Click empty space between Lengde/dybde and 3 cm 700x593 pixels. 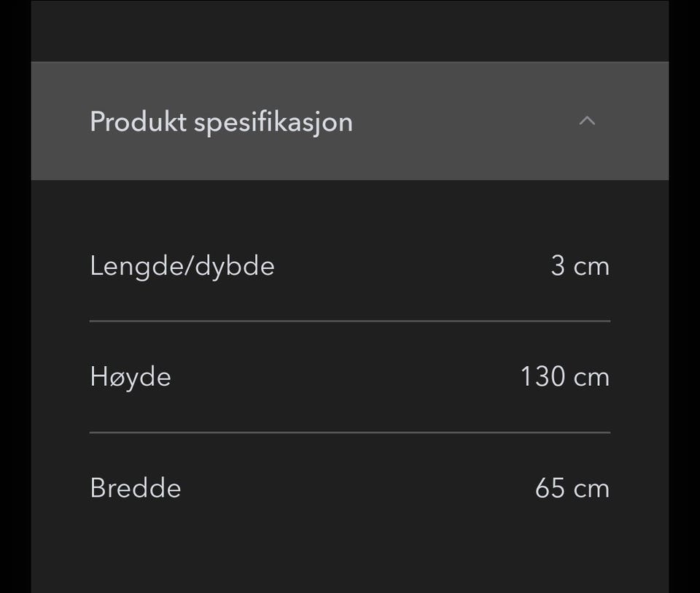pos(408,266)
